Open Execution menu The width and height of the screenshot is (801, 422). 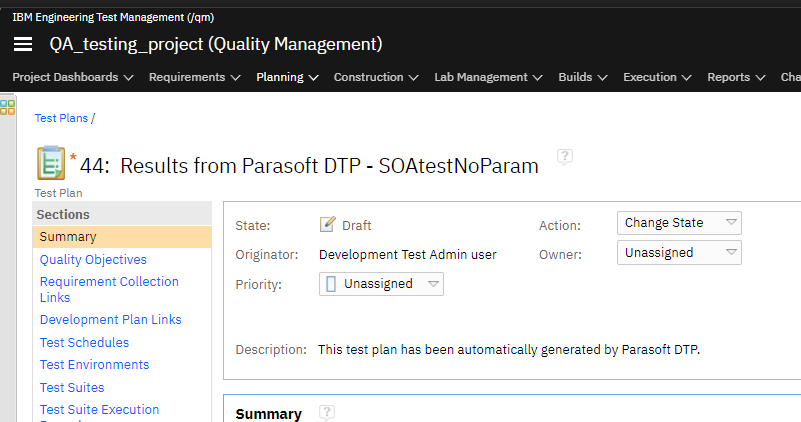(x=657, y=77)
